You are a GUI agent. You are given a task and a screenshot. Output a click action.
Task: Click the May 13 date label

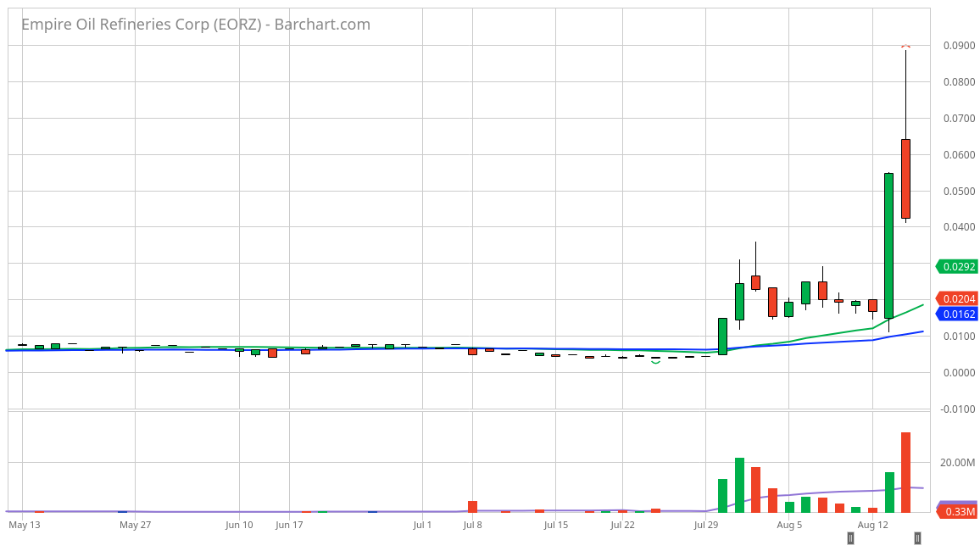pos(25,525)
